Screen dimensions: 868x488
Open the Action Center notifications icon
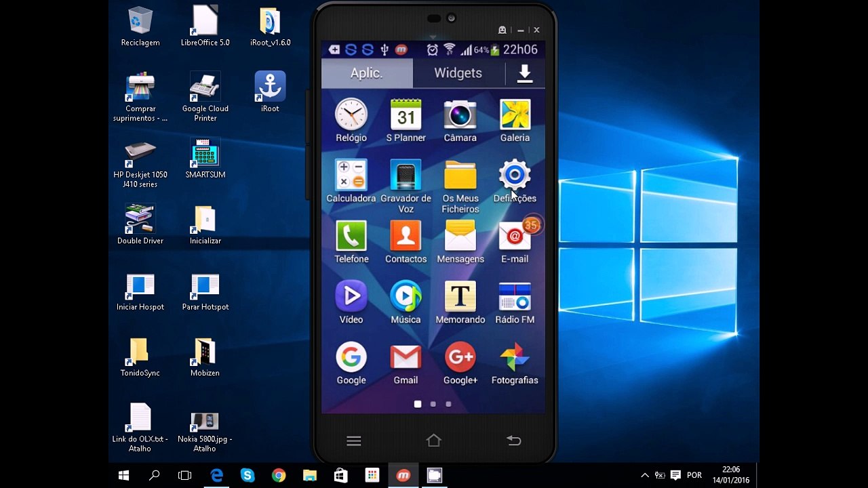[675, 475]
